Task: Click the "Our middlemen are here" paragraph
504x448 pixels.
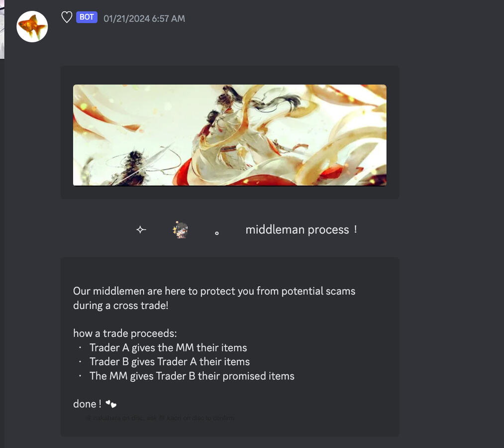Action: pyautogui.click(x=214, y=298)
